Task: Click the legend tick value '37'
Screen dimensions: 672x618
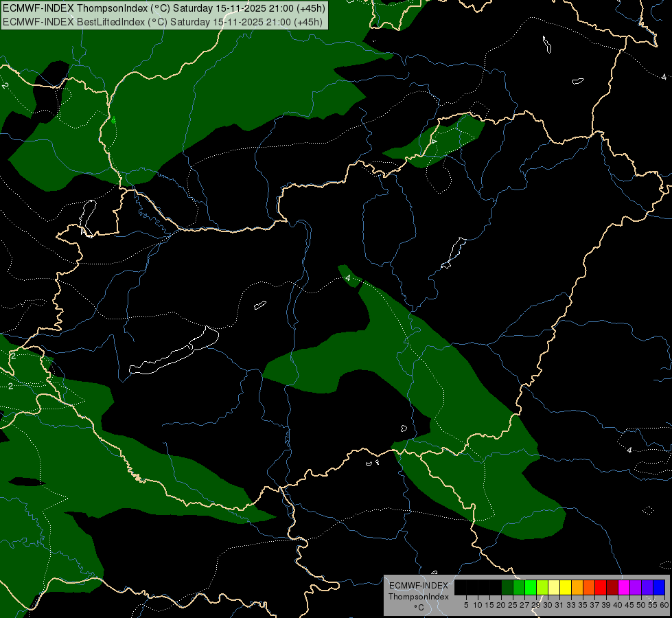Action: (x=594, y=605)
